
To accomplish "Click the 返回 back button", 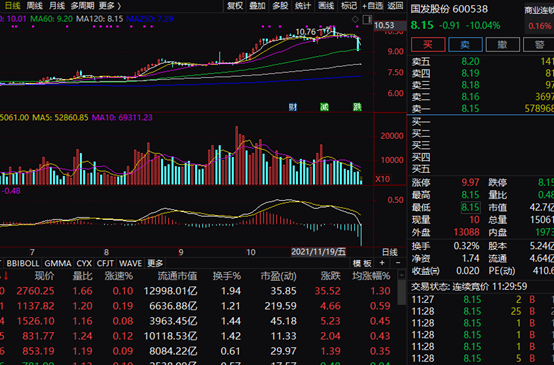I will tap(395, 6).
